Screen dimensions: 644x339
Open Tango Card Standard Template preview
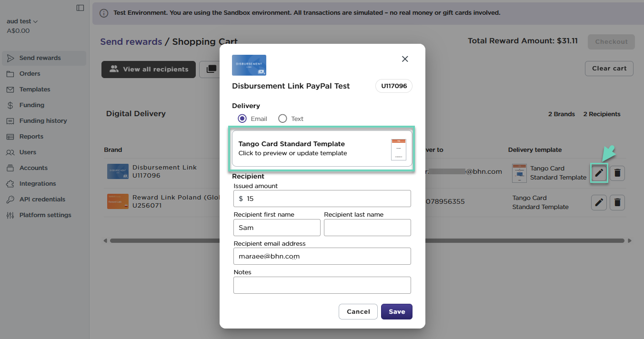click(x=322, y=149)
